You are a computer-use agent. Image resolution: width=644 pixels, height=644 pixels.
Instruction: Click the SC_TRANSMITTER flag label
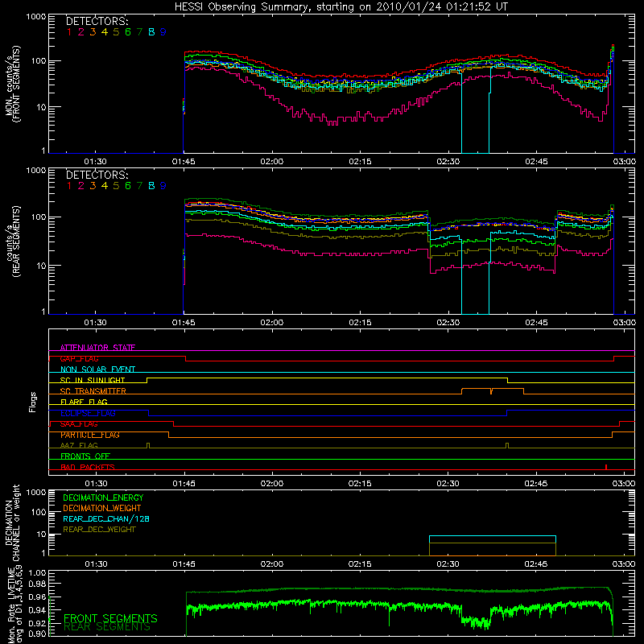(x=93, y=391)
